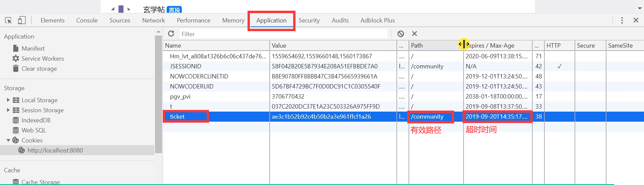This screenshot has height=185, width=644.
Task: Open the Sources tab
Action: tap(120, 20)
